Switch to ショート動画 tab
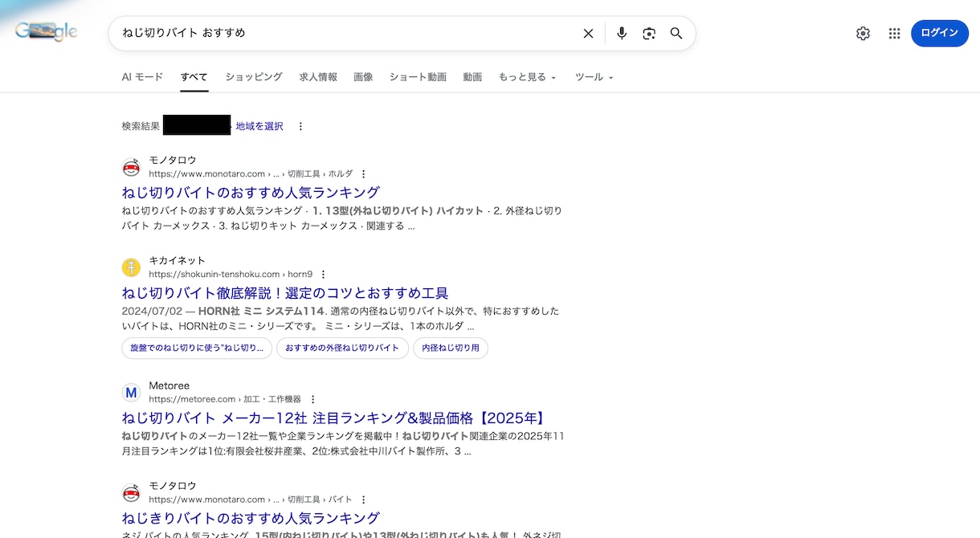980x538 pixels. pyautogui.click(x=418, y=77)
